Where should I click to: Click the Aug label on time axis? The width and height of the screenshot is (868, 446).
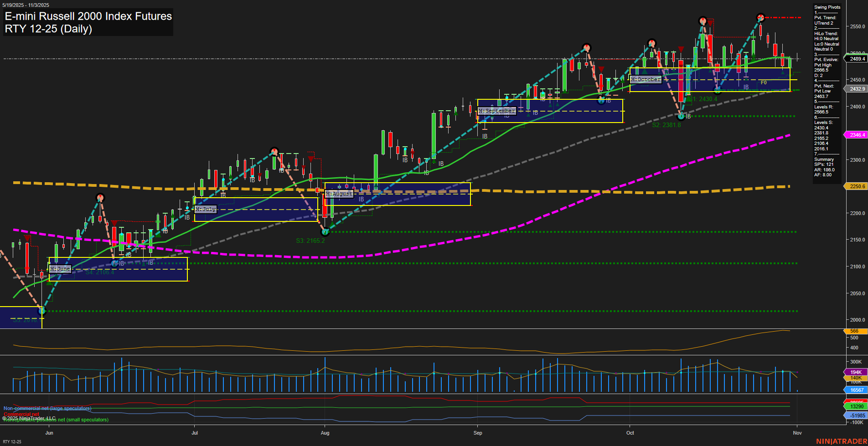[325, 433]
